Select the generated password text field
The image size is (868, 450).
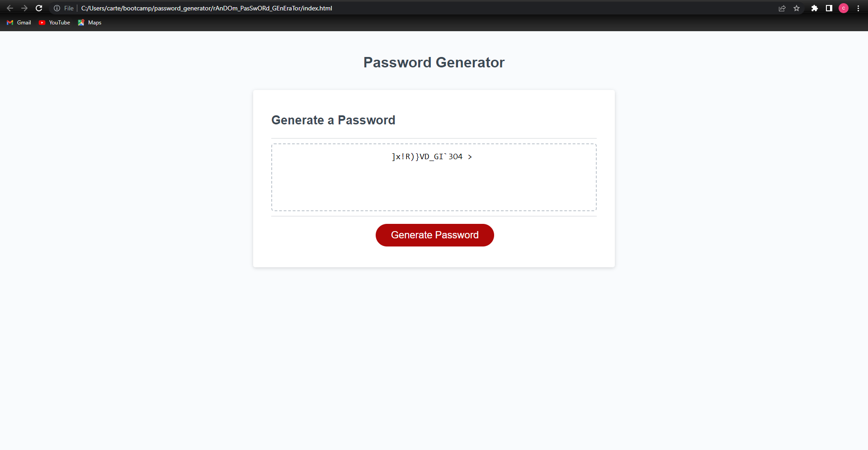coord(433,177)
